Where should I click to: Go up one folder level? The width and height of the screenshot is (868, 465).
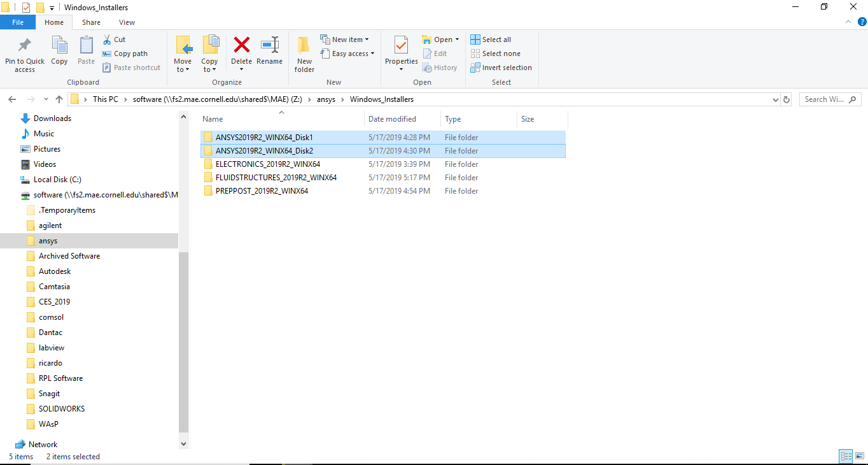[59, 99]
